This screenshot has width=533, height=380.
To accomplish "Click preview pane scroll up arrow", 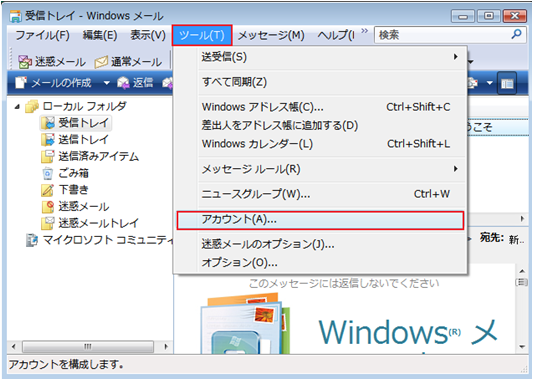I will pyautogui.click(x=522, y=271).
